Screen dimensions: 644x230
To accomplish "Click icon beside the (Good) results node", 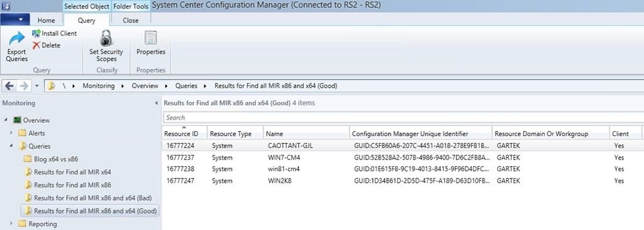I will (28, 210).
